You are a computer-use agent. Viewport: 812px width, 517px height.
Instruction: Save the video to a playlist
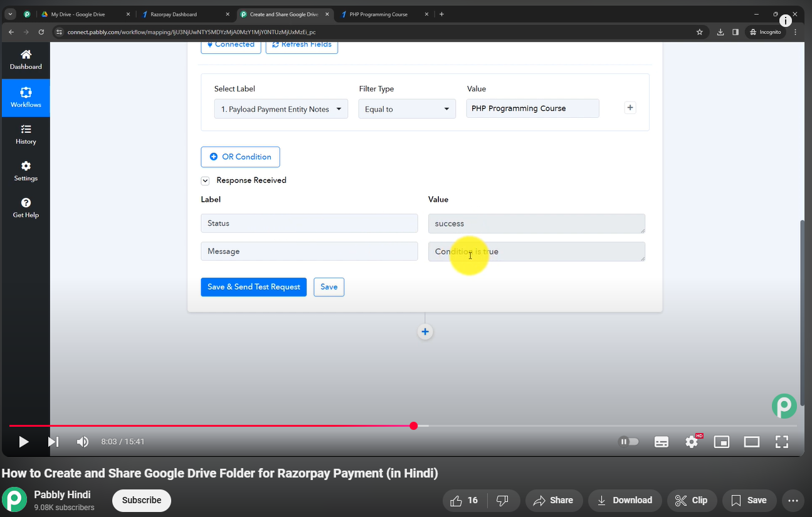[x=749, y=500]
